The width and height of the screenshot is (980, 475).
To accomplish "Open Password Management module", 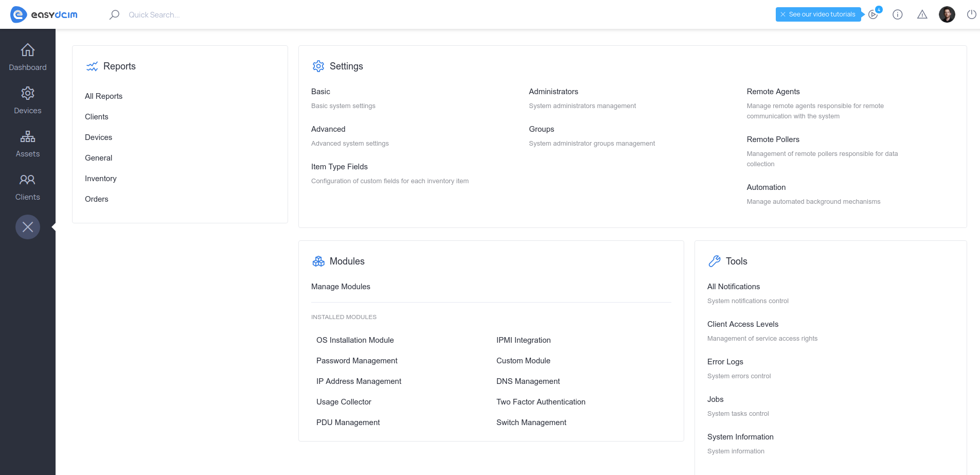I will coord(357,361).
